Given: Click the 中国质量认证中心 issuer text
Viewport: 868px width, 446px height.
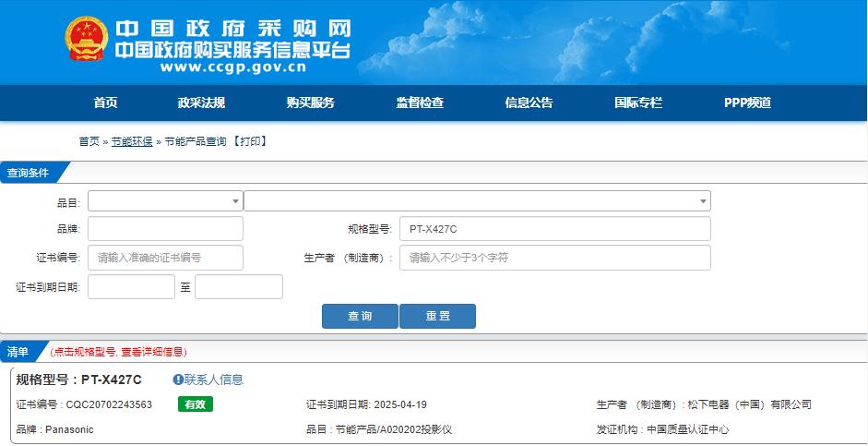Looking at the screenshot, I should (688, 429).
